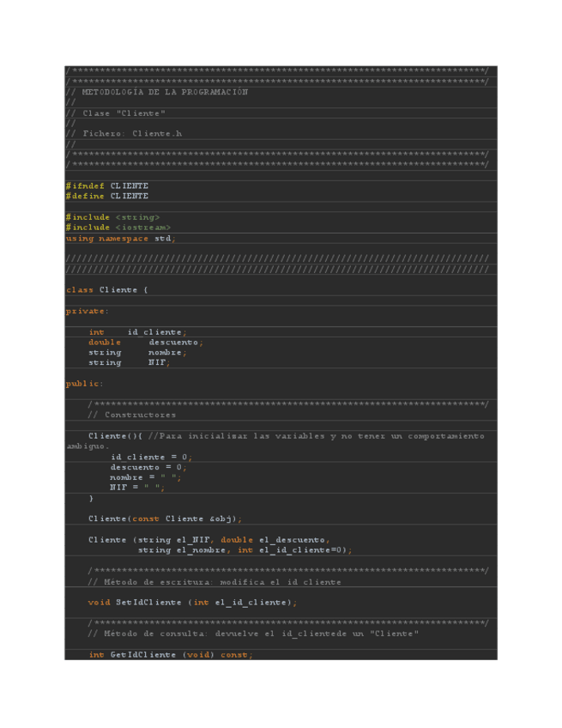Click the "#ifndef CLIENTE" directive
The width and height of the screenshot is (562, 728).
[107, 185]
